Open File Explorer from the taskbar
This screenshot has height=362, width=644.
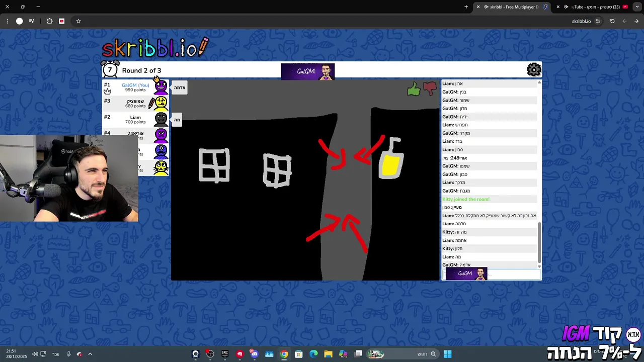pyautogui.click(x=328, y=354)
